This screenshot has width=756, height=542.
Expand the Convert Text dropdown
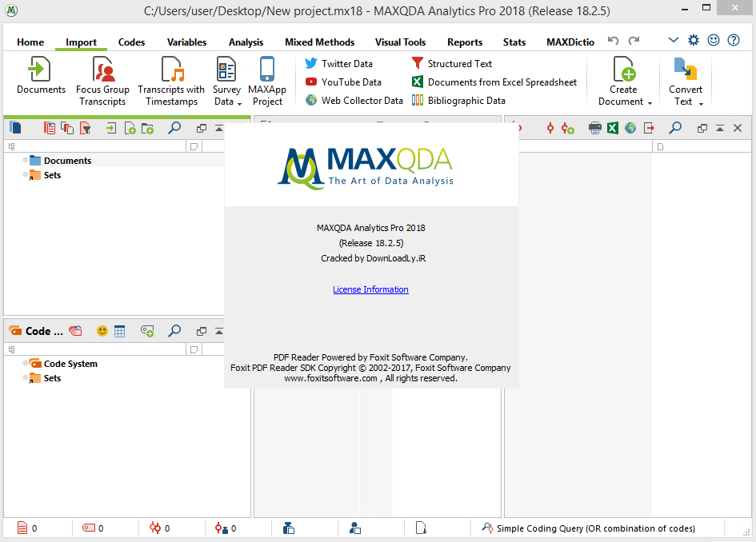701,103
